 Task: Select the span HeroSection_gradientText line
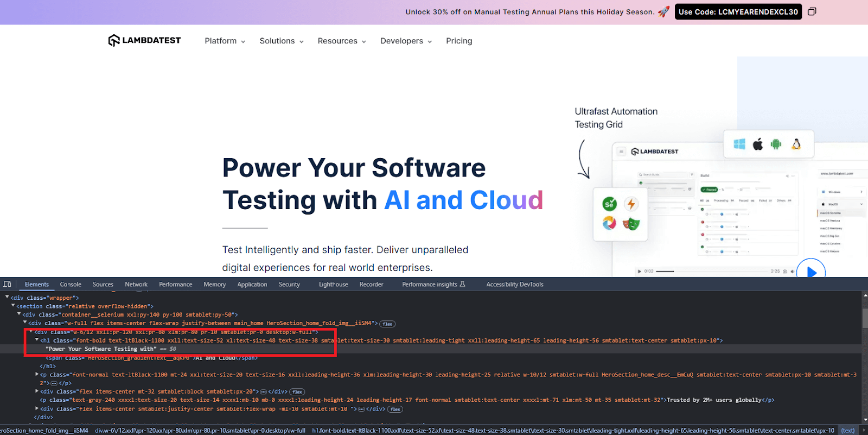pyautogui.click(x=152, y=357)
